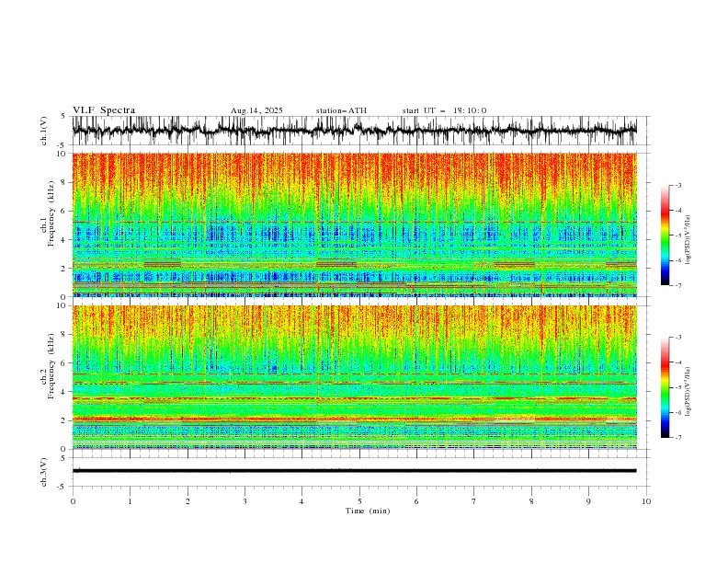Viewport: 728px width, 563px height.
Task: Click the time axis tick label "7"
Action: click(x=474, y=501)
